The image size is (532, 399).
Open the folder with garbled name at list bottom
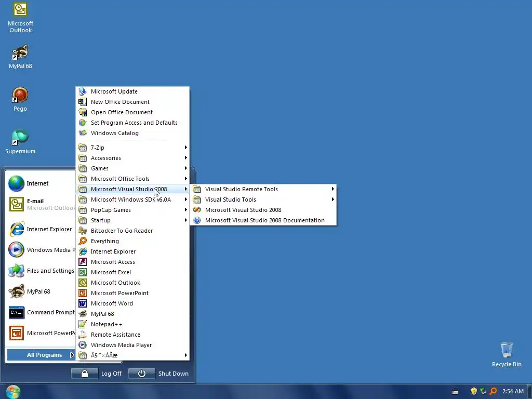[132, 355]
